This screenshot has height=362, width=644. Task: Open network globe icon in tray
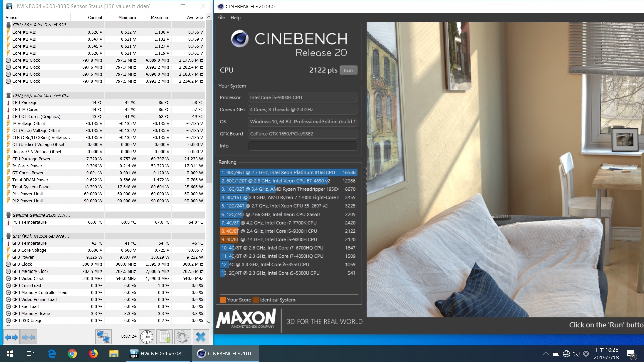(x=566, y=354)
